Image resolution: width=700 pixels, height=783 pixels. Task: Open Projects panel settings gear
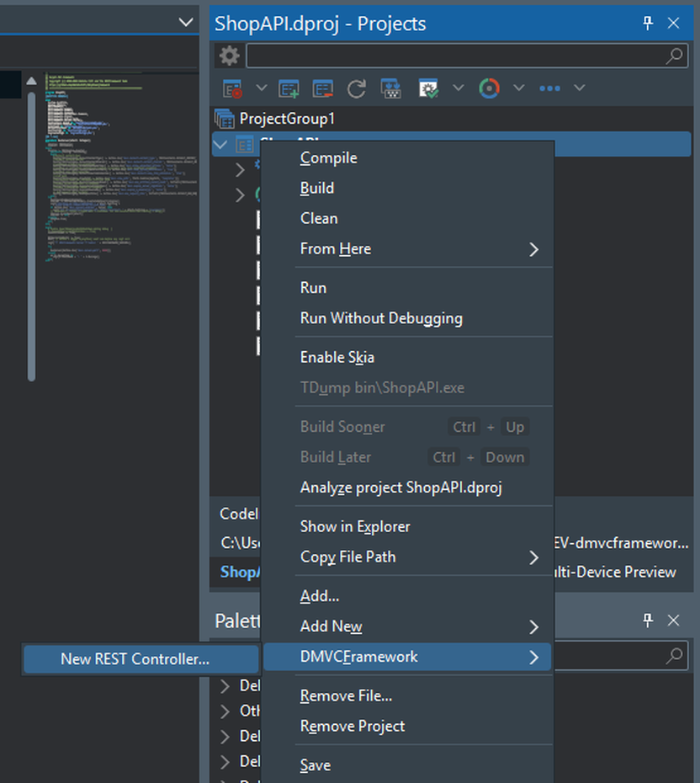coord(230,56)
